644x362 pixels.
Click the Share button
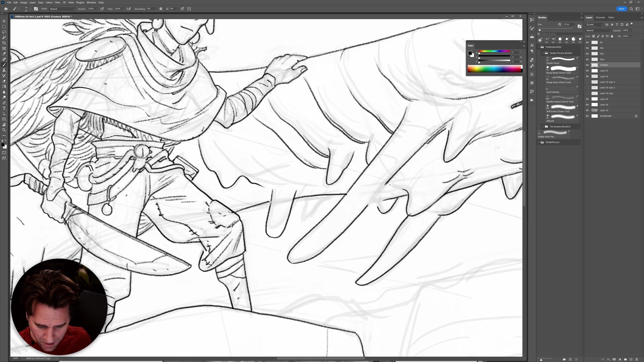621,9
